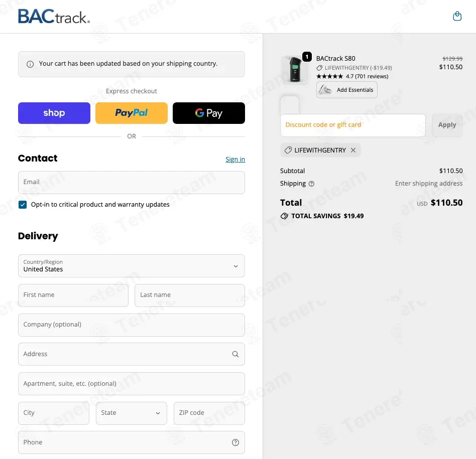
Task: Click the phone field help icon
Action: 235,442
